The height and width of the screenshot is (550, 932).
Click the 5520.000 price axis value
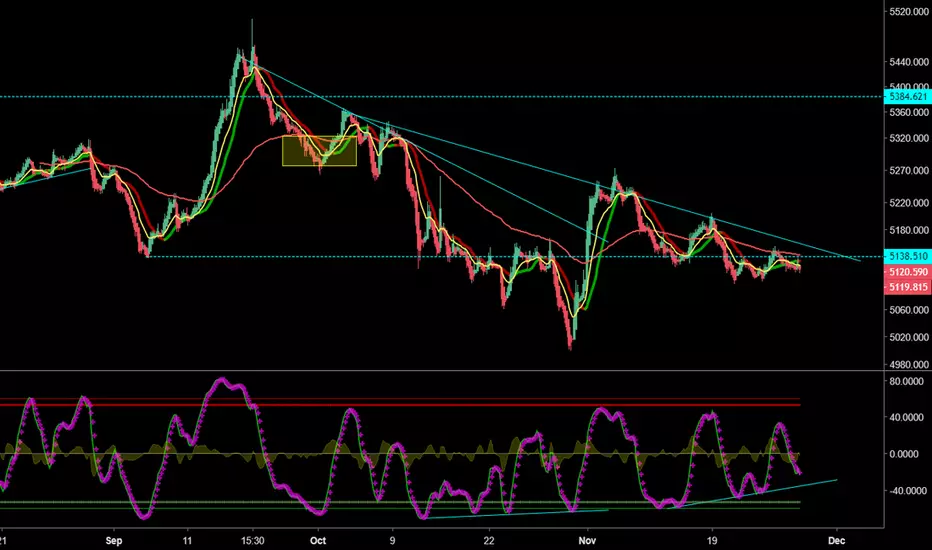click(909, 11)
